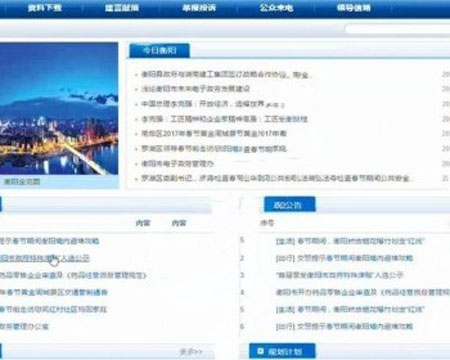Screen dimensions: 450x360
Task: Open the last 今日衡阳 headline about 春节期间公共安全
Action: click(x=276, y=178)
